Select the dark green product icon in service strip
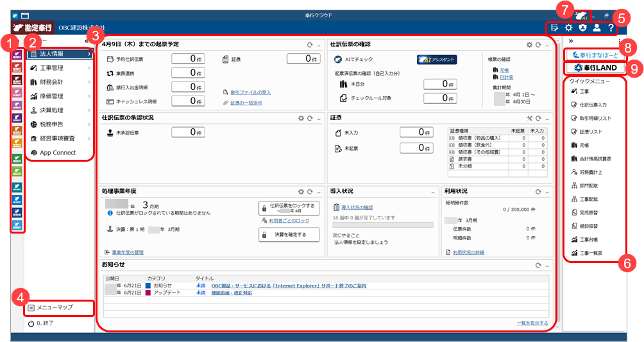Viewport: 644px width, 342px height. 17,158
